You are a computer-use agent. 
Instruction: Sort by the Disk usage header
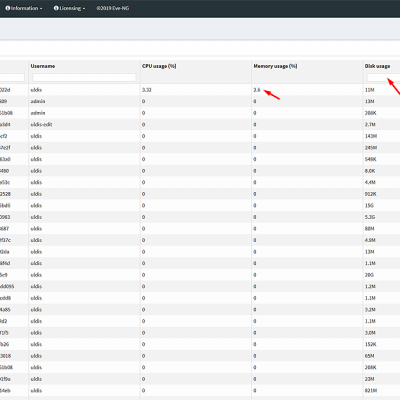pyautogui.click(x=377, y=66)
